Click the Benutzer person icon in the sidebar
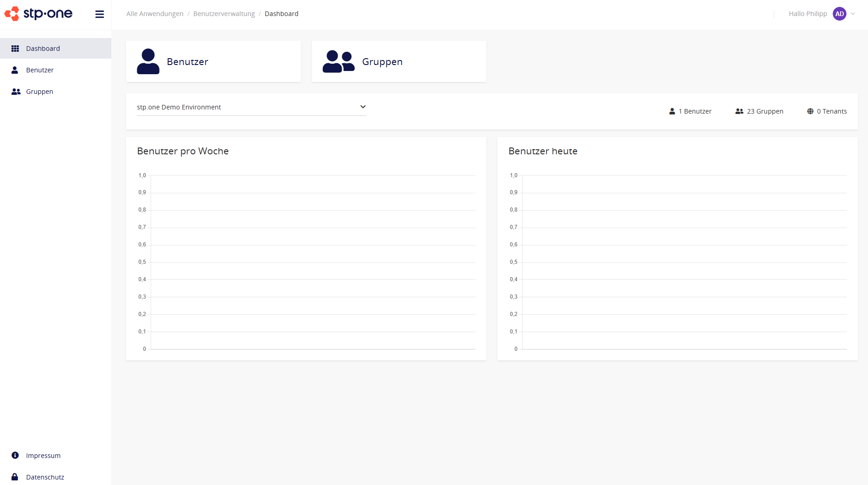 (x=15, y=70)
